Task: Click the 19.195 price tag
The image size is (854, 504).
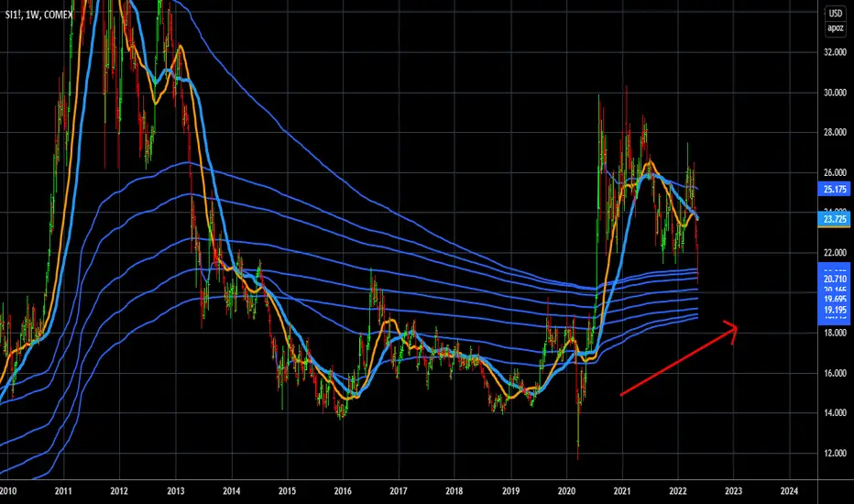Action: pos(835,310)
